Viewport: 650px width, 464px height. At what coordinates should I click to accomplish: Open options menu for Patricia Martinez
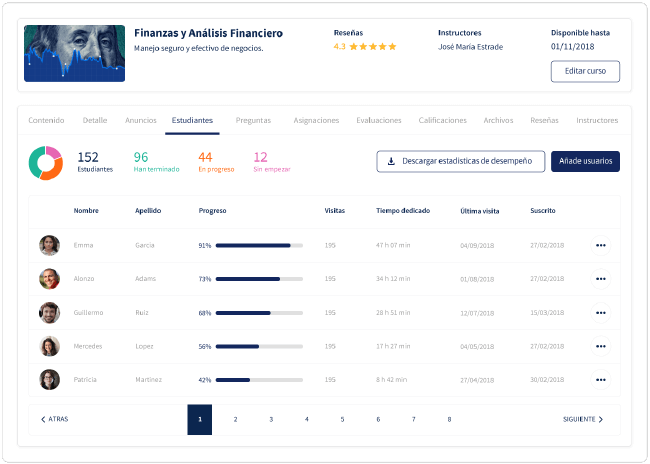(600, 380)
